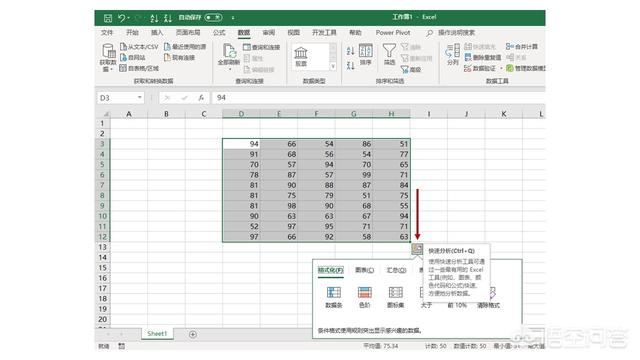
Task: Click the ribbon A-to-Z ascending sort icon
Action: click(350, 51)
